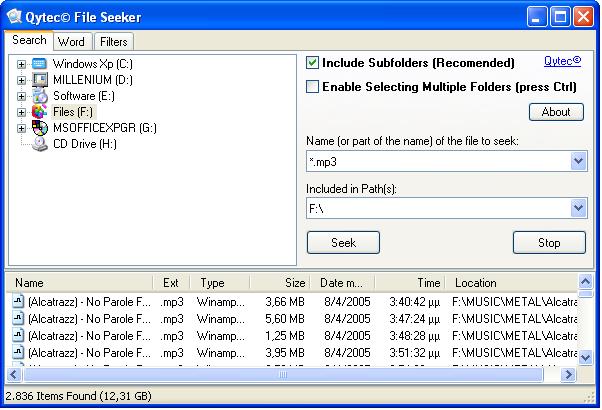Click the mp3 file icon in the 3,95 MB row
The height and width of the screenshot is (410, 602).
pos(18,352)
